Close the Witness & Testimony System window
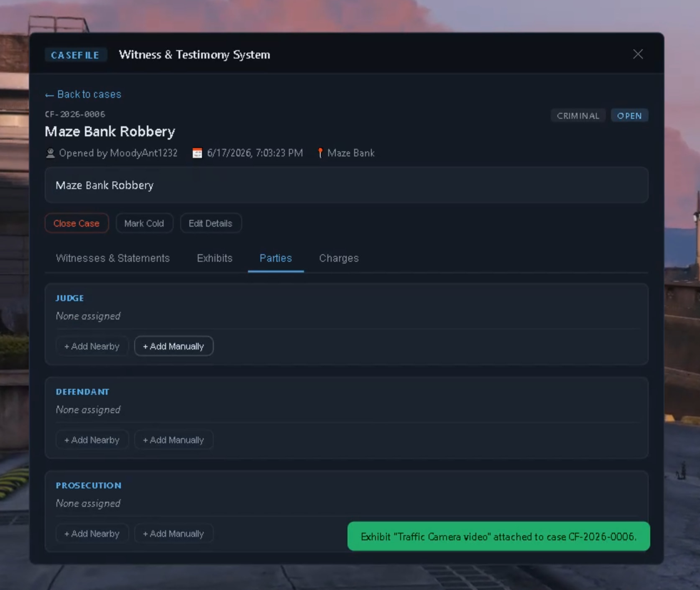Viewport: 700px width, 590px height. 638,54
